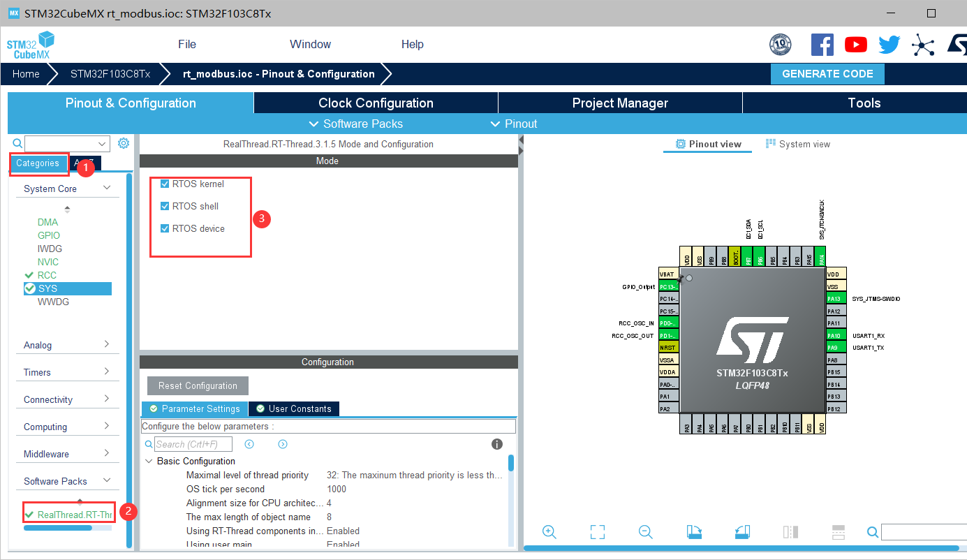
Task: Toggle the RTOS kernel checkbox
Action: point(165,184)
